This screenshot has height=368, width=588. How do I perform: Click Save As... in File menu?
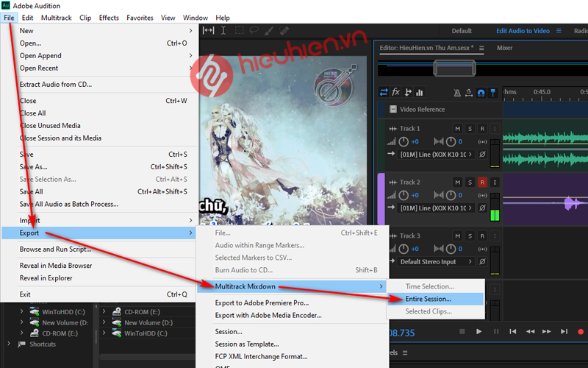[x=99, y=167]
